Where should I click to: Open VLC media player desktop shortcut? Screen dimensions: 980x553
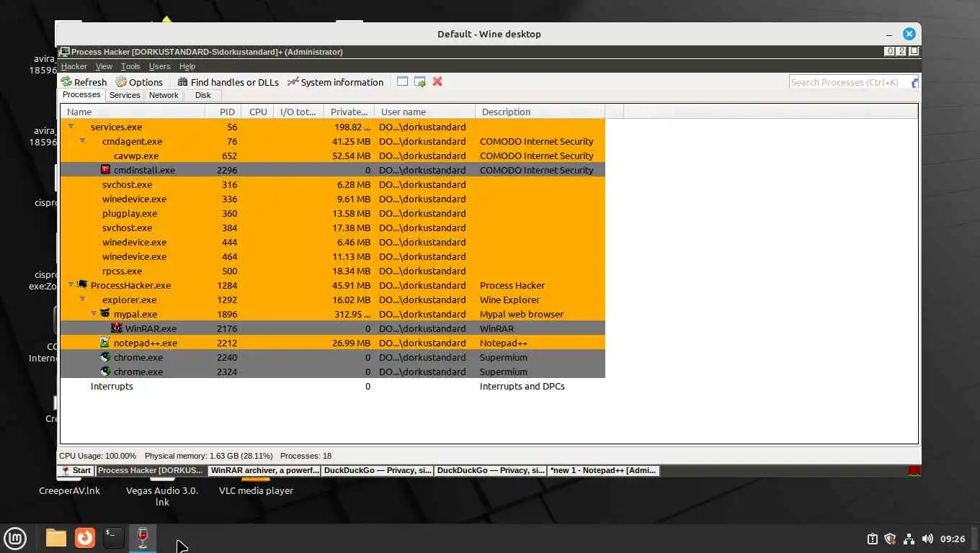256,490
